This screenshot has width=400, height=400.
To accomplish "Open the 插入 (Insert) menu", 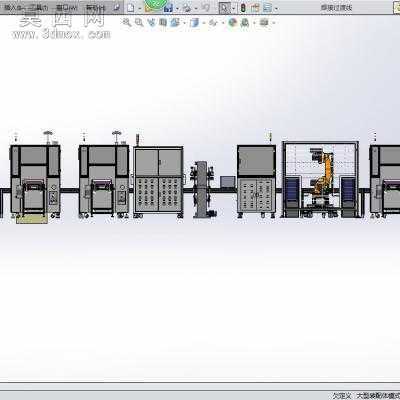I will pos(13,7).
